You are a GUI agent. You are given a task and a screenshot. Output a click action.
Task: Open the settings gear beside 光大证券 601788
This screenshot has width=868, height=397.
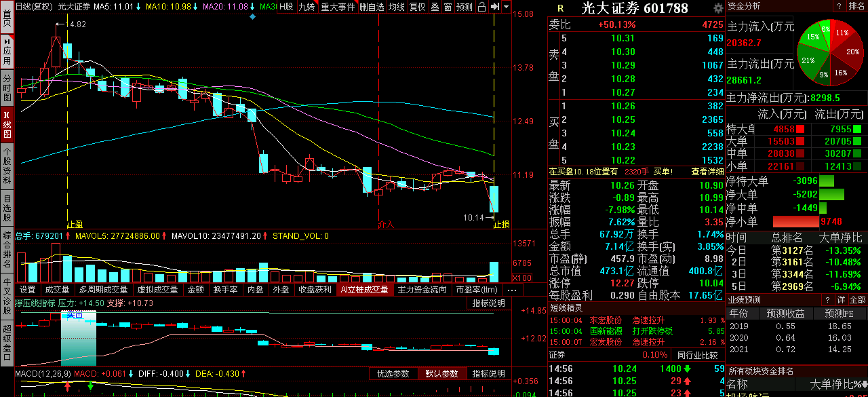(x=718, y=8)
